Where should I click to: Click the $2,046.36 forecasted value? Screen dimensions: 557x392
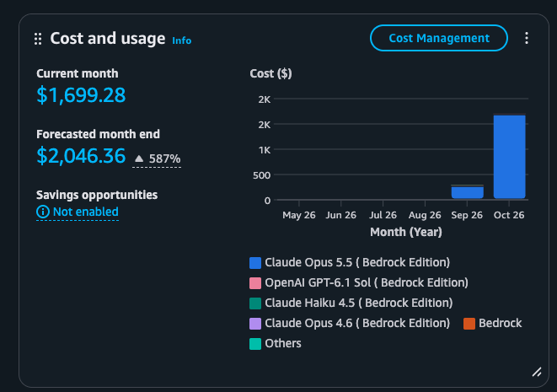coord(81,156)
